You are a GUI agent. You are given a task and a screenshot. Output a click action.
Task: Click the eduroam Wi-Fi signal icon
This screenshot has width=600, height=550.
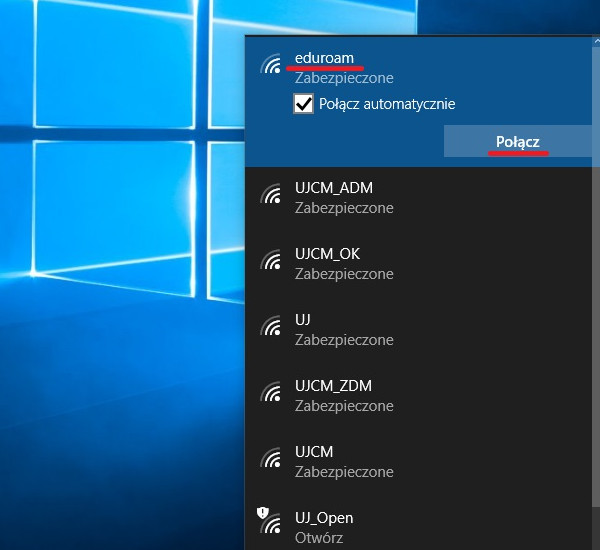[270, 66]
